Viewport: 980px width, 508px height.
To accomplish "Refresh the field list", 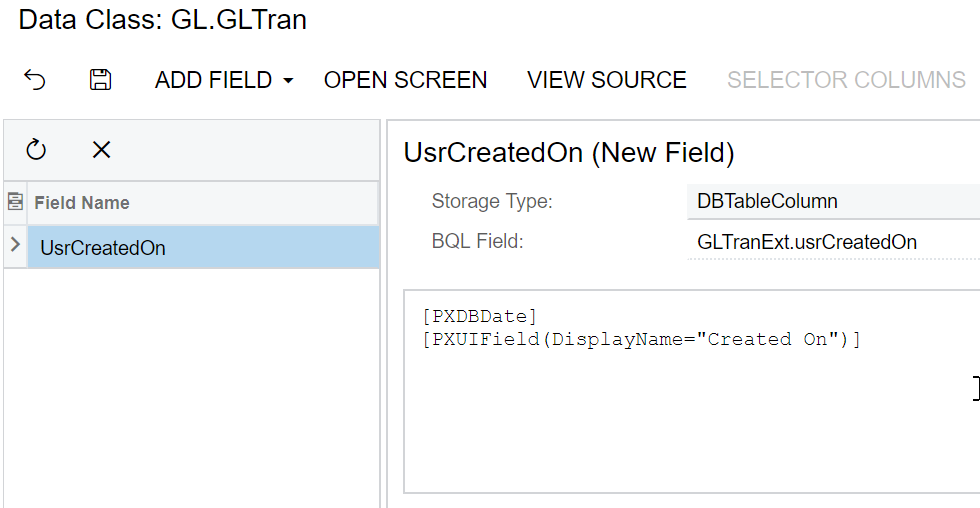I will (x=36, y=150).
